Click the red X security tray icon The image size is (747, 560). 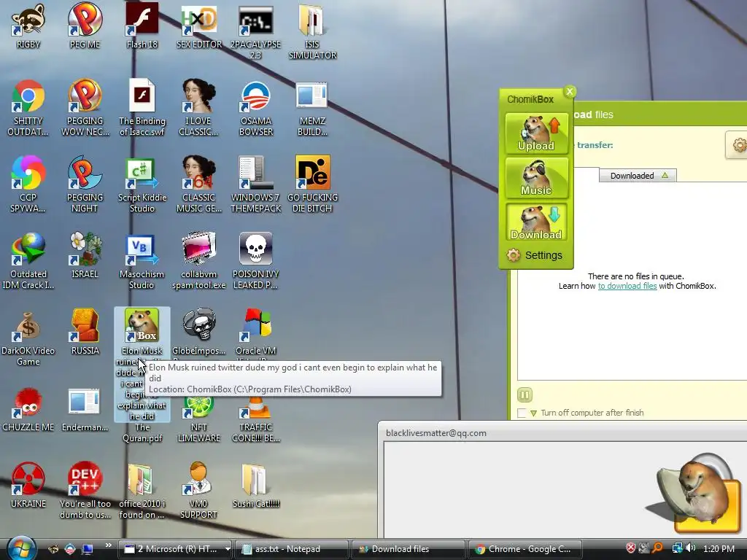(x=630, y=548)
